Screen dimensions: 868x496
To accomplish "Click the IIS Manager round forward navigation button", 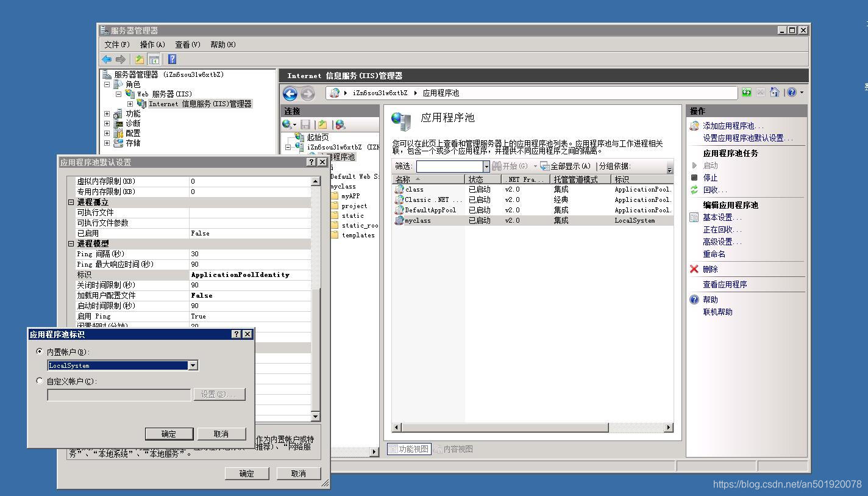I will pyautogui.click(x=307, y=93).
